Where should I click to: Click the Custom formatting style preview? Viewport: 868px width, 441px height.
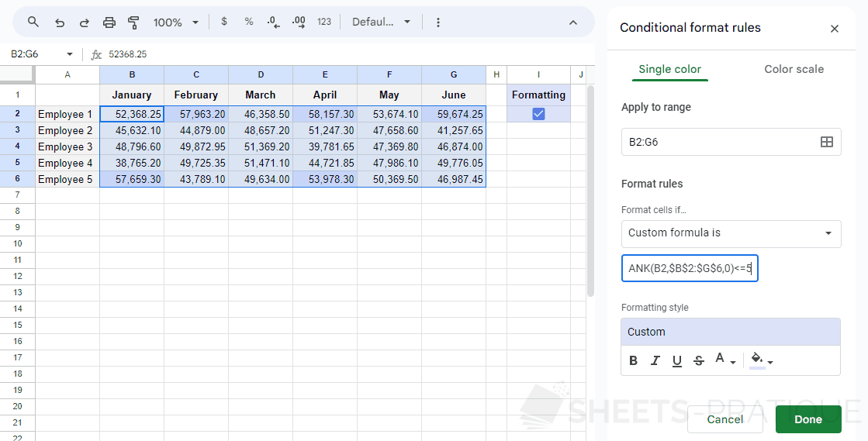click(x=731, y=332)
